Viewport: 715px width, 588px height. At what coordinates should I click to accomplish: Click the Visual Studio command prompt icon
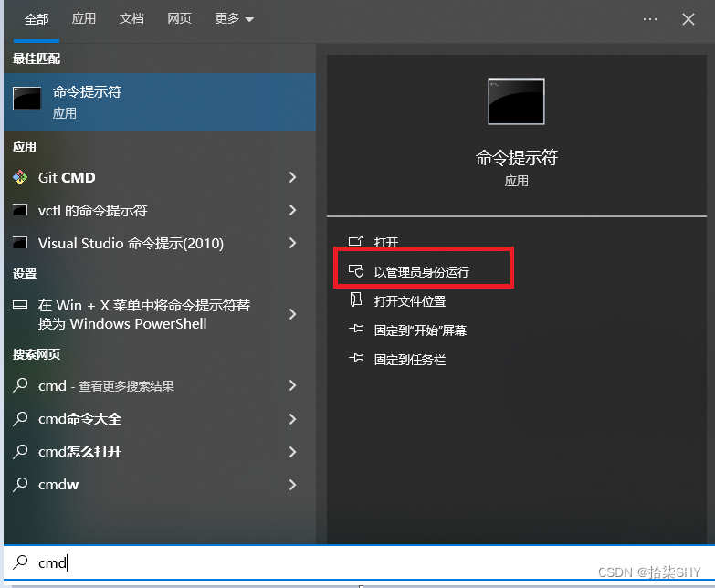[20, 243]
